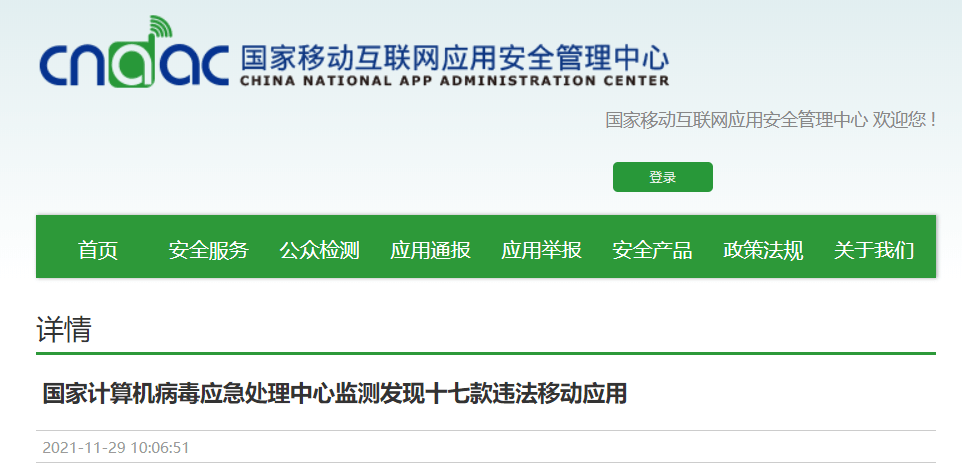The height and width of the screenshot is (473, 962).
Task: Click the article title about 十七款违法移动应用
Action: coord(335,394)
